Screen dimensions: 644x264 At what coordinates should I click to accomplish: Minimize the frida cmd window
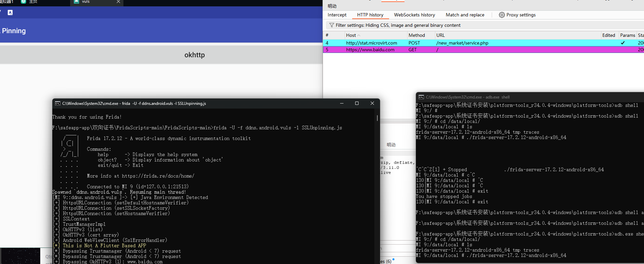point(342,103)
